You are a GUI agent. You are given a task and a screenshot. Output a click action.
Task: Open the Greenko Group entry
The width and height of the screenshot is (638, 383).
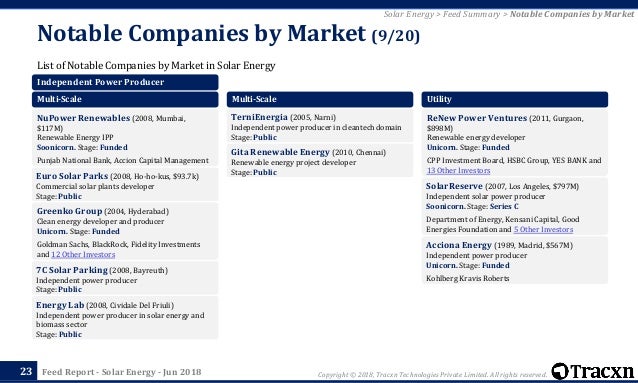70,211
